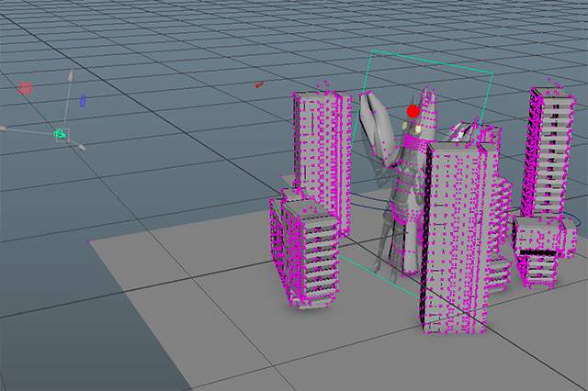This screenshot has width=588, height=391.
Task: Click the character's raised arm
Action: 377,128
